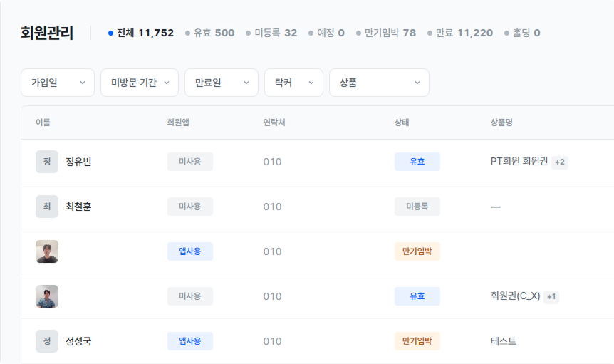Click the profile photo in 회원권(C_X) row
Screen dimensions: 614x364
pos(47,296)
